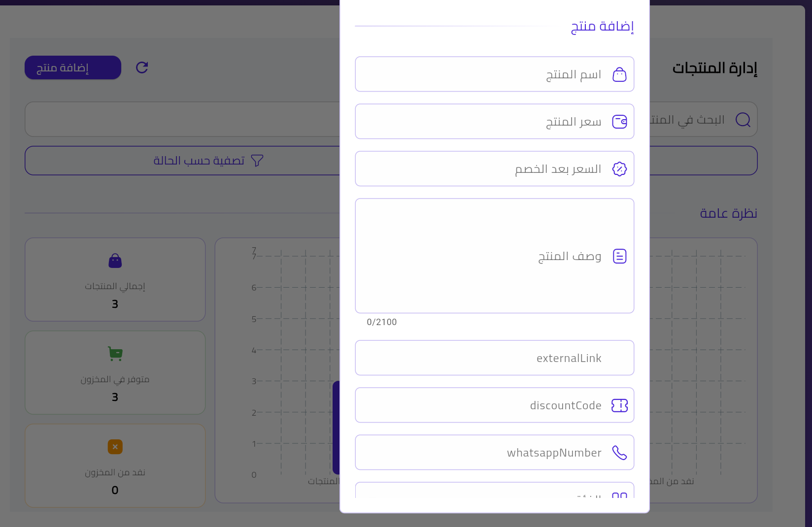Click the shopping bag icon in product name field
Screen dimensions: 812x527
619,74
